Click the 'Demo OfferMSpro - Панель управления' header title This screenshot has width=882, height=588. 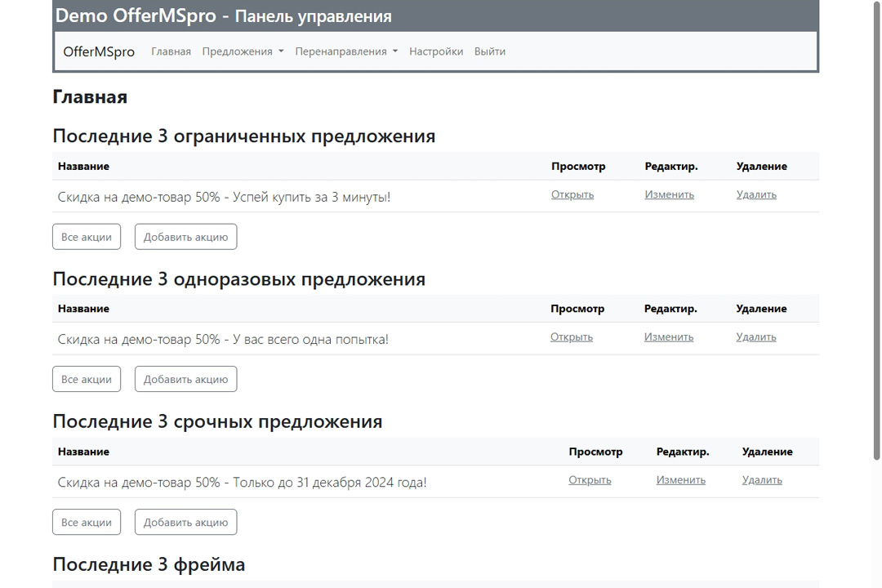coord(223,16)
